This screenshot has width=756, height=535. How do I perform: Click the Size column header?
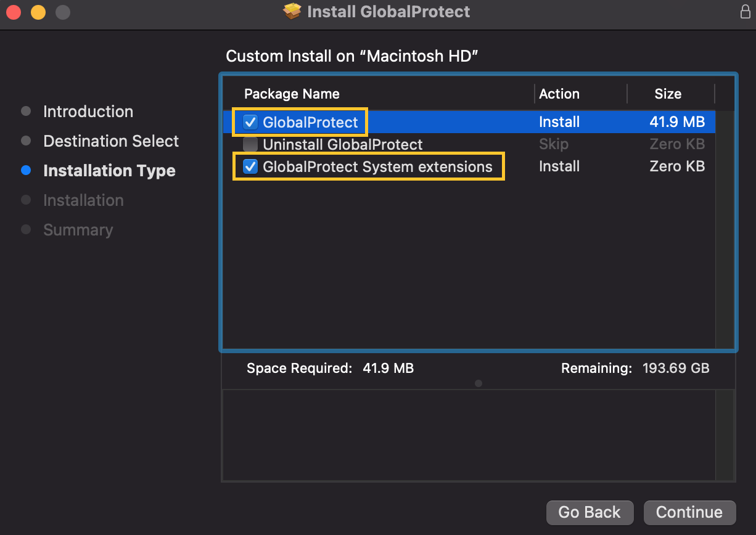[667, 94]
